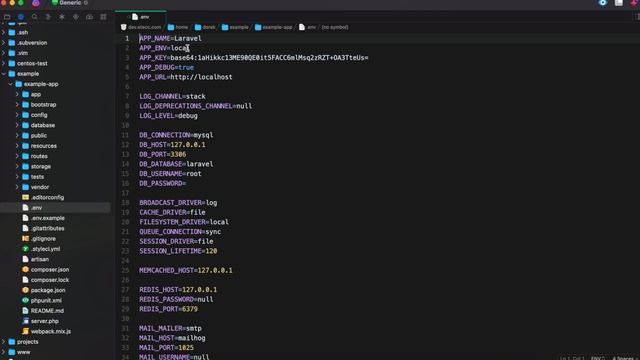Click the Generic project title
The height and width of the screenshot is (360, 640).
(70, 3)
